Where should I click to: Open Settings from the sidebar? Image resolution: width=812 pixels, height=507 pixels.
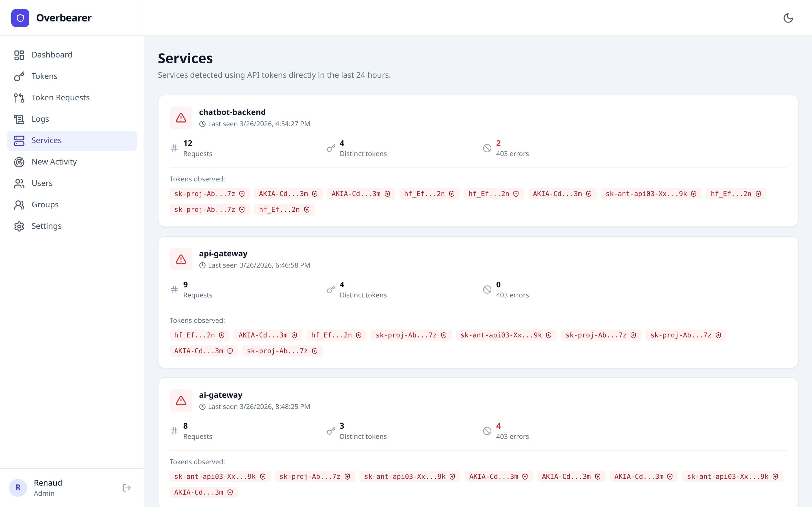47,226
